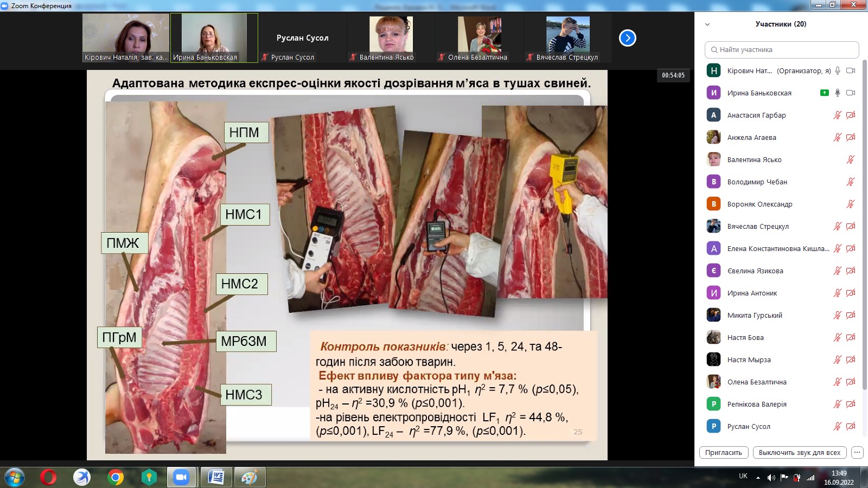Click microphone icon beside Кірович Наталія
This screenshot has height=488, width=868.
(838, 70)
